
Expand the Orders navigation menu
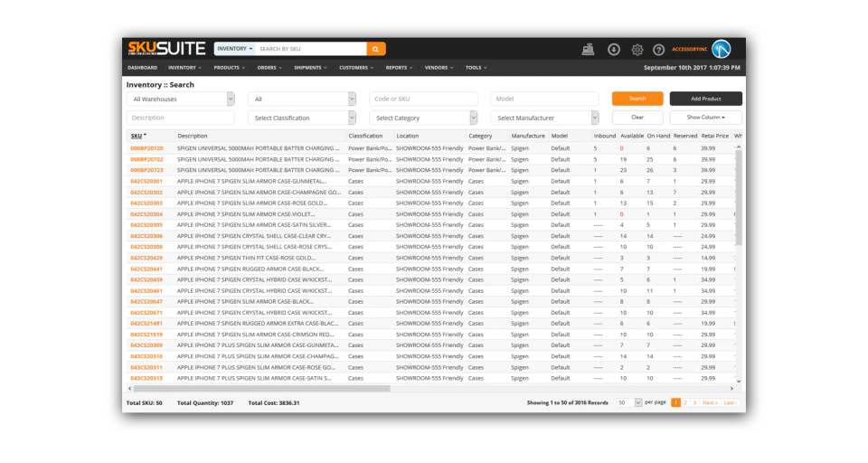point(269,68)
